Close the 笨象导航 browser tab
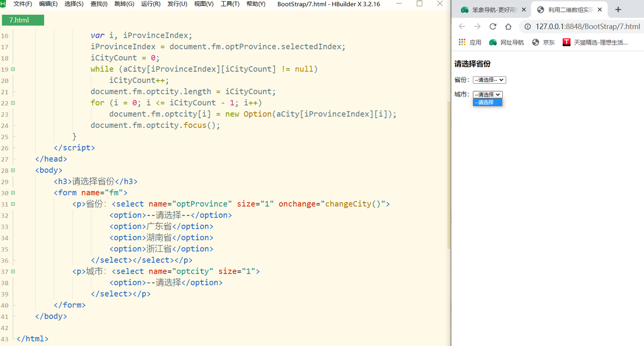644x346 pixels. pyautogui.click(x=524, y=10)
